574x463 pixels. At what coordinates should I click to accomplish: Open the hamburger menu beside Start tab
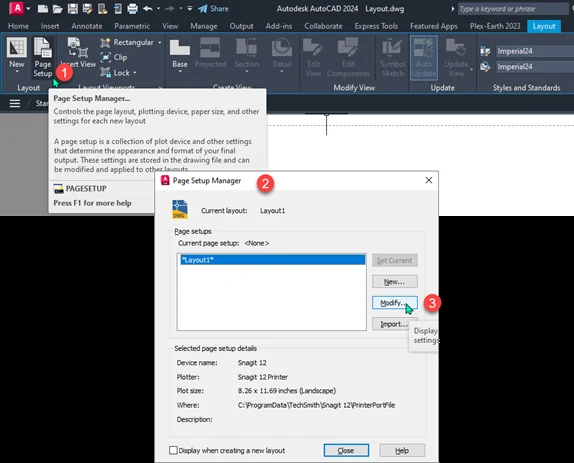coord(15,104)
